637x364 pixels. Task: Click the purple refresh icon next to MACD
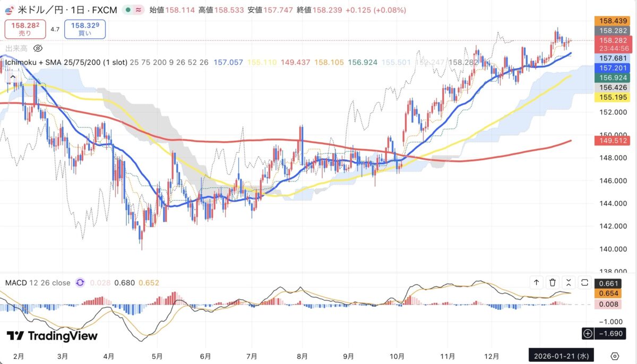click(80, 283)
